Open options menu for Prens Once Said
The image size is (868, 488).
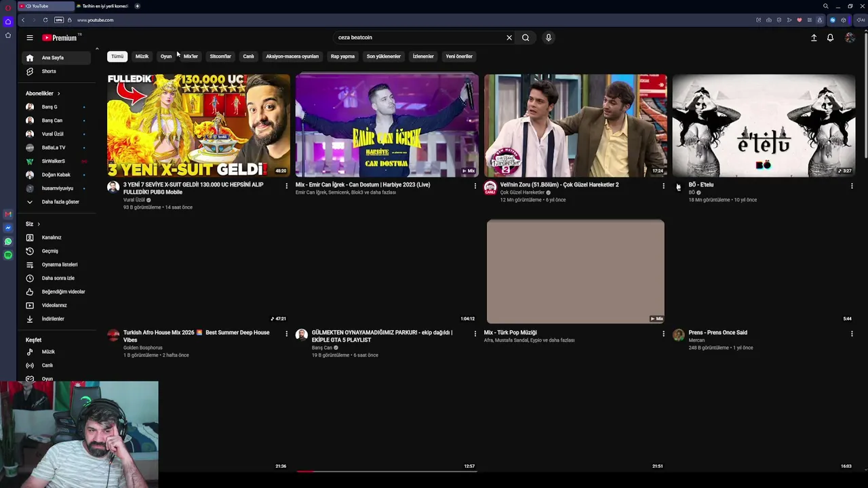pyautogui.click(x=852, y=333)
